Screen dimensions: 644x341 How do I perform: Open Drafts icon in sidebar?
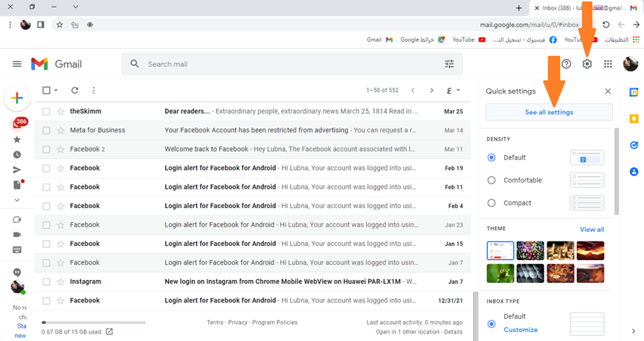[18, 185]
